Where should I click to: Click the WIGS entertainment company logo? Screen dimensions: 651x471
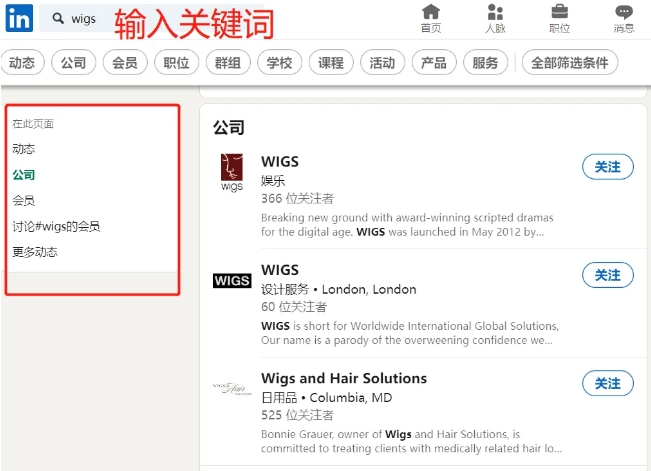231,171
